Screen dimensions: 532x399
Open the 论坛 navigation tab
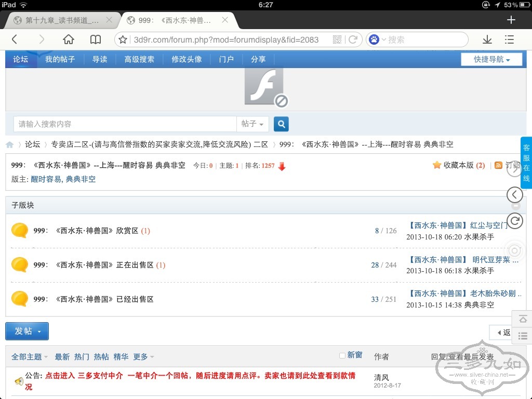coord(21,59)
